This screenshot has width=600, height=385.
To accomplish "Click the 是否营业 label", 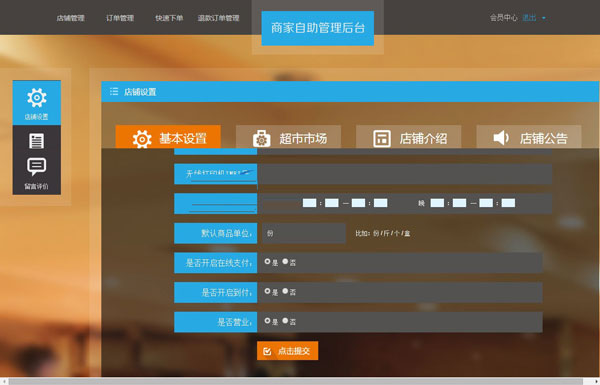I will (x=215, y=322).
